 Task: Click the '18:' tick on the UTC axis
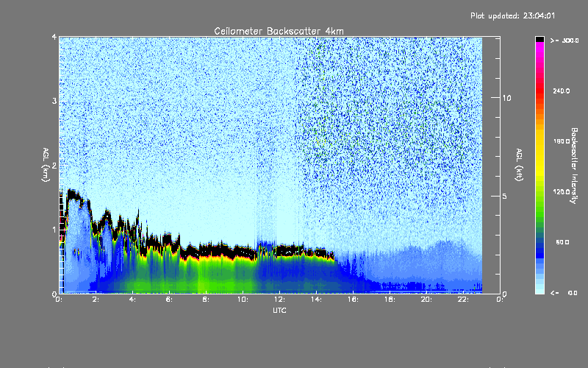[x=390, y=300]
